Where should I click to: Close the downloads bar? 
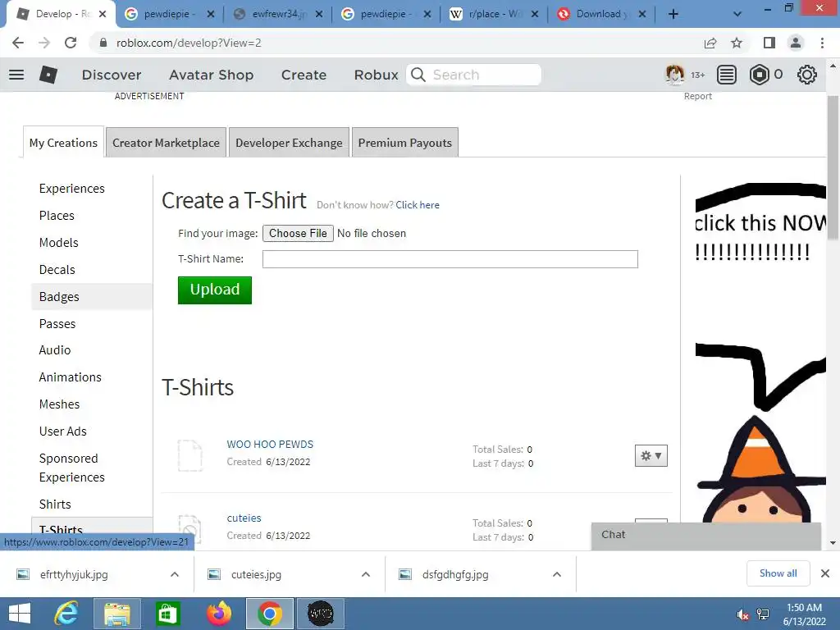tap(825, 573)
